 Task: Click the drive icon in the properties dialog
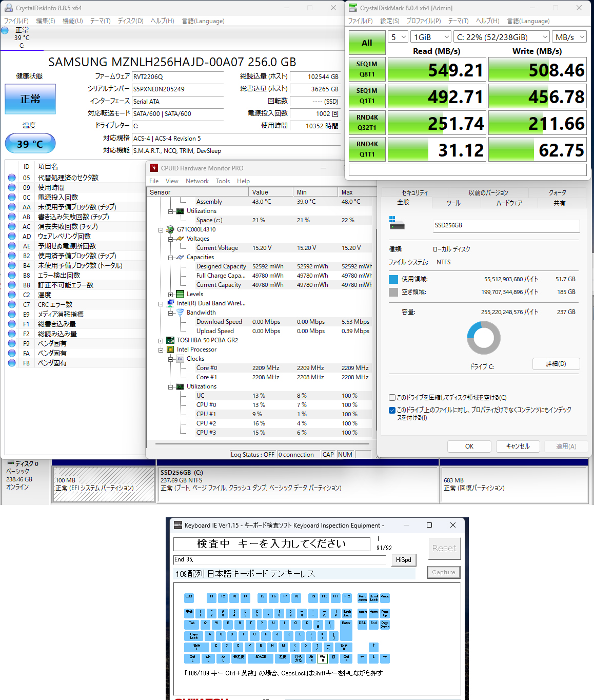[x=397, y=223]
